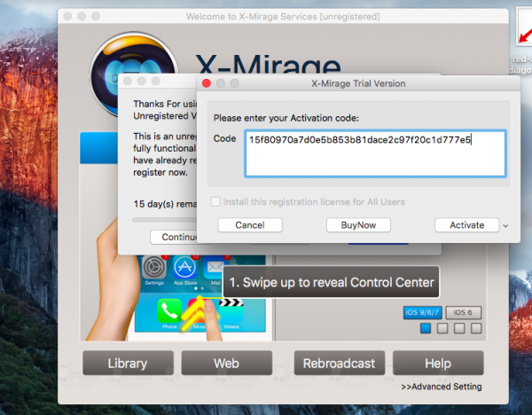Click the BuyNow button
The width and height of the screenshot is (532, 415).
coord(358,225)
